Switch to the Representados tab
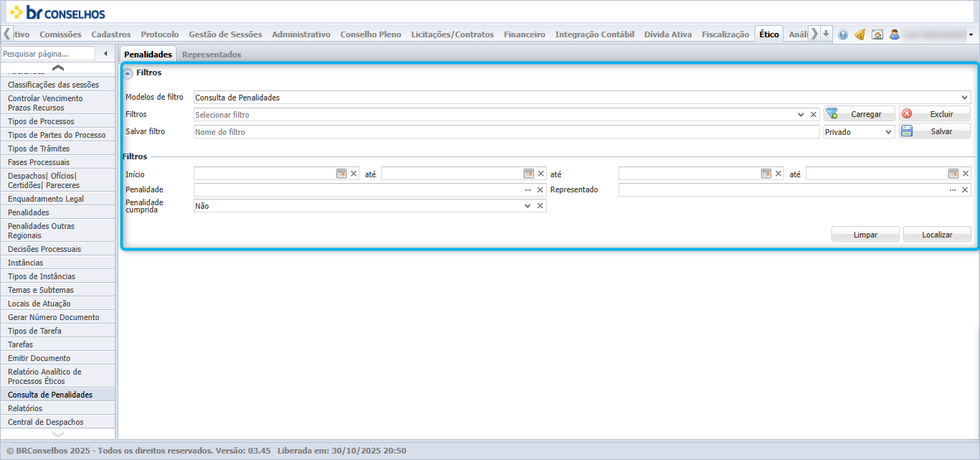980x460 pixels. tap(212, 55)
